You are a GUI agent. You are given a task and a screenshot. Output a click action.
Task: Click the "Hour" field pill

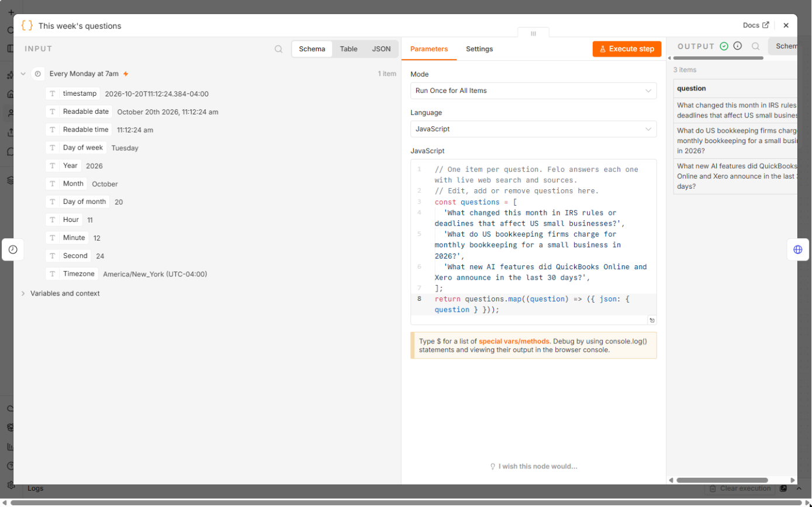pos(64,220)
